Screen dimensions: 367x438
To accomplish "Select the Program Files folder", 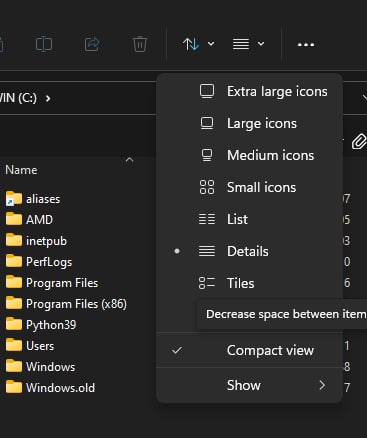I will coord(52,283).
